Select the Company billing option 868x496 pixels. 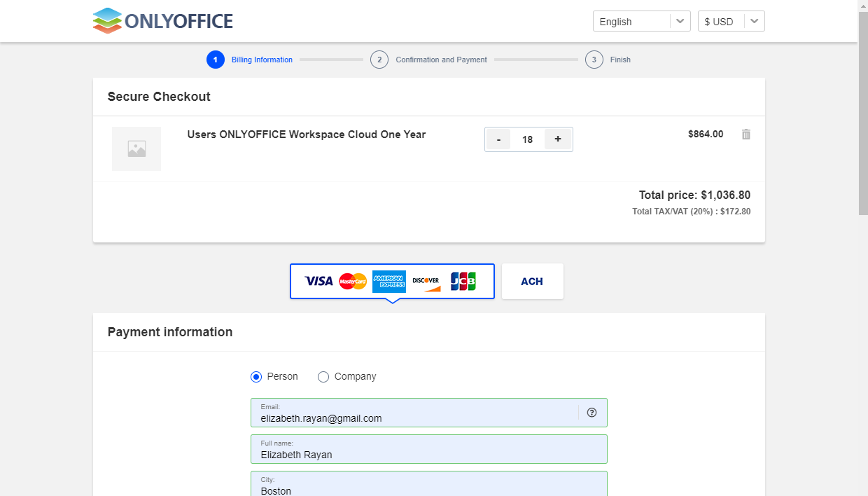pyautogui.click(x=323, y=376)
